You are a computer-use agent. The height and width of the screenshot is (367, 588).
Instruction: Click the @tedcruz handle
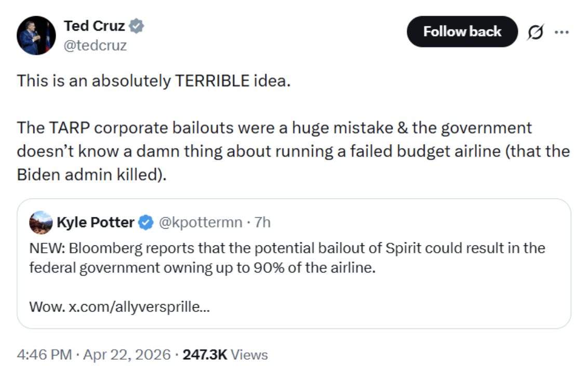click(95, 46)
